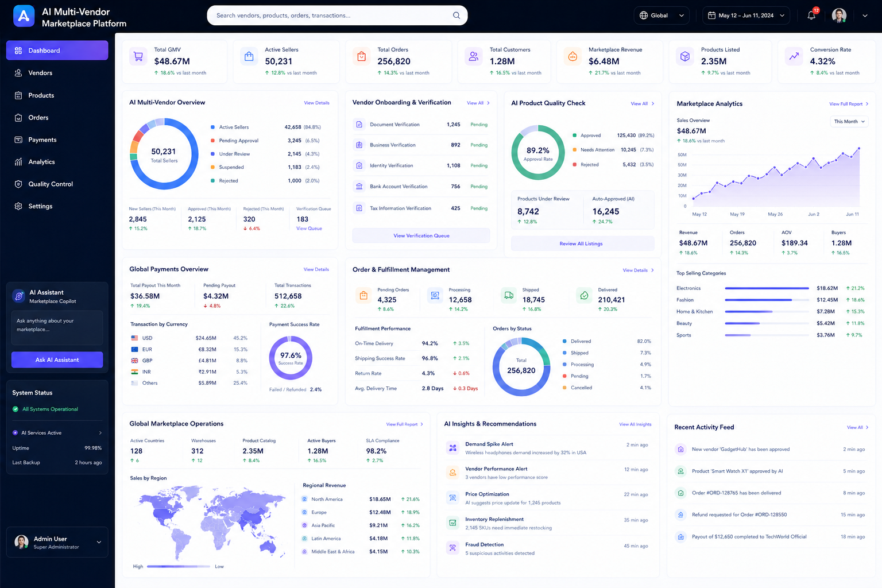882x588 pixels.
Task: Click the Bank Account Verification icon
Action: pos(359,186)
